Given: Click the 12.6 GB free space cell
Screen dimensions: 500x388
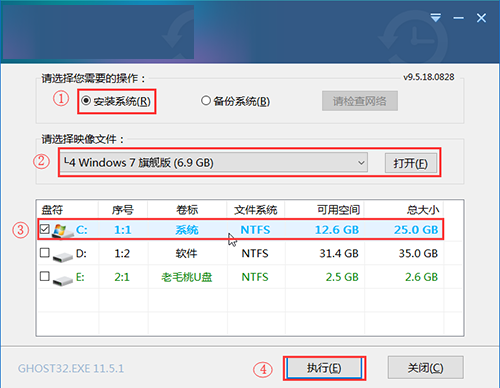Looking at the screenshot, I should 337,230.
